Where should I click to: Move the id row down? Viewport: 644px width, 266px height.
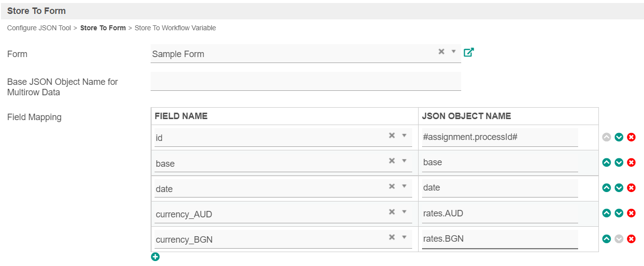[619, 137]
